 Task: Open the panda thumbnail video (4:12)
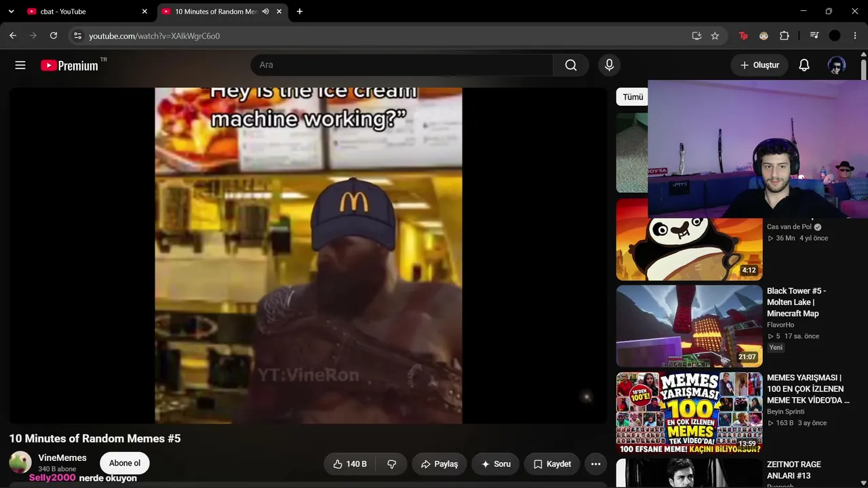pos(689,239)
